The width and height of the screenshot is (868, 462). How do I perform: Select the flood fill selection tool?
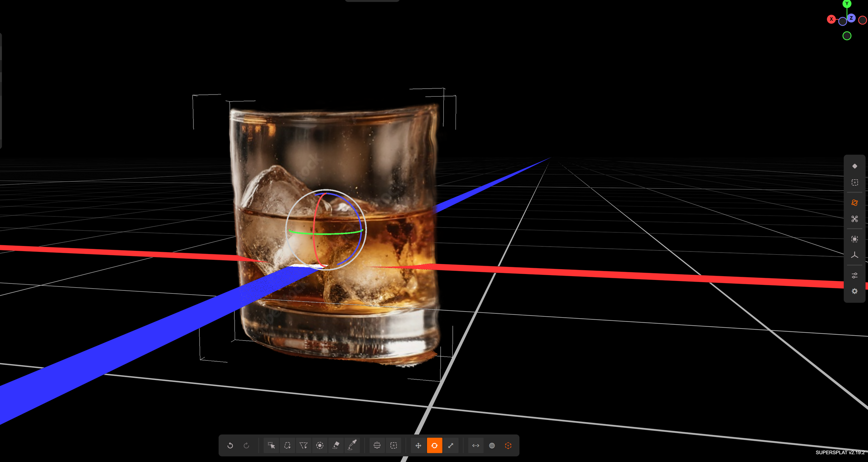[336, 445]
